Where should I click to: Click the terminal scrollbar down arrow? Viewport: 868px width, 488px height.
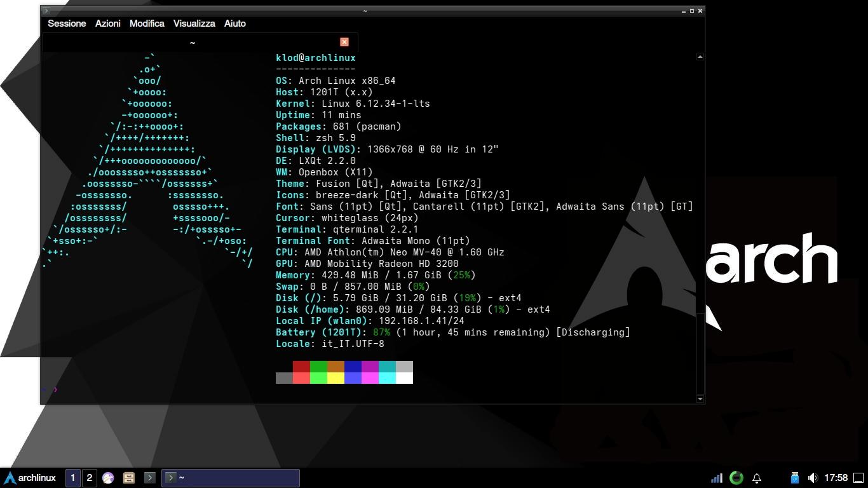pos(700,399)
